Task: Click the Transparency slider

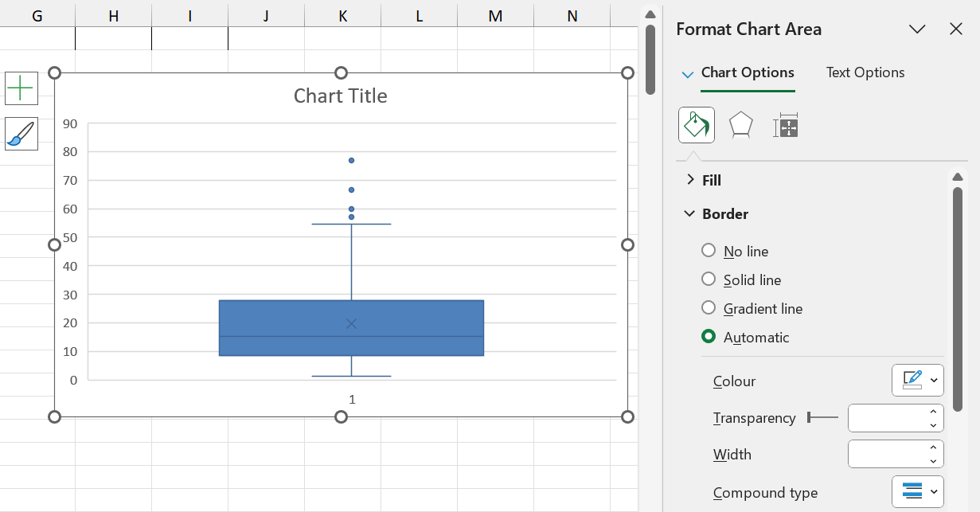Action: (822, 417)
